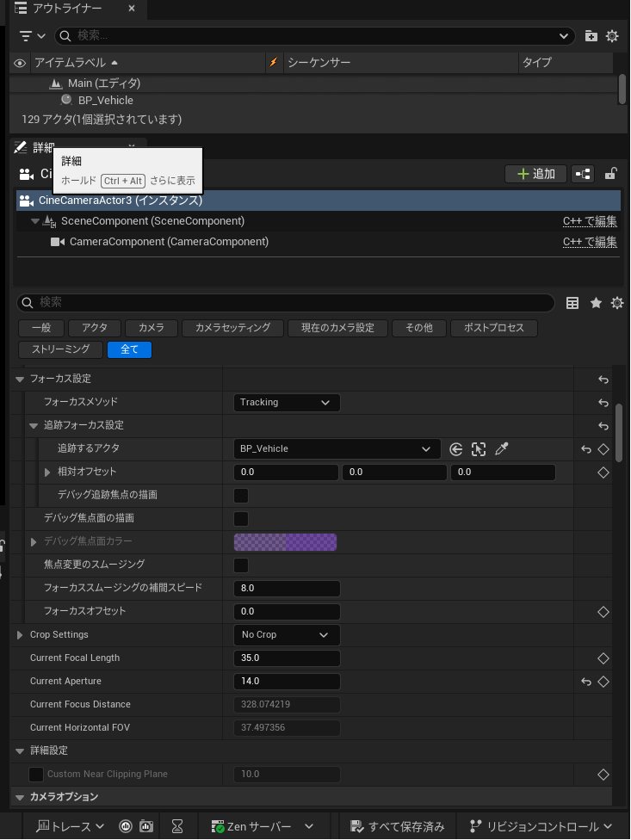Select the ストリーミング filter tab
This screenshot has height=840, width=631.
(60, 349)
